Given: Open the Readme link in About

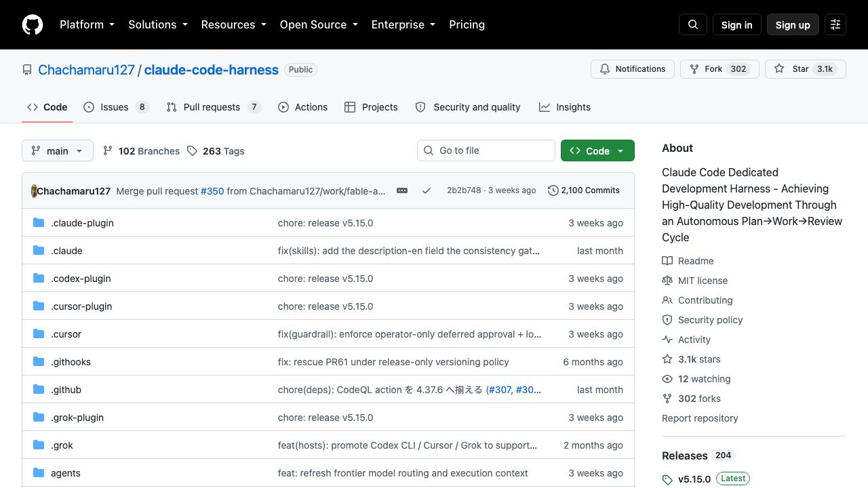Looking at the screenshot, I should (688, 261).
